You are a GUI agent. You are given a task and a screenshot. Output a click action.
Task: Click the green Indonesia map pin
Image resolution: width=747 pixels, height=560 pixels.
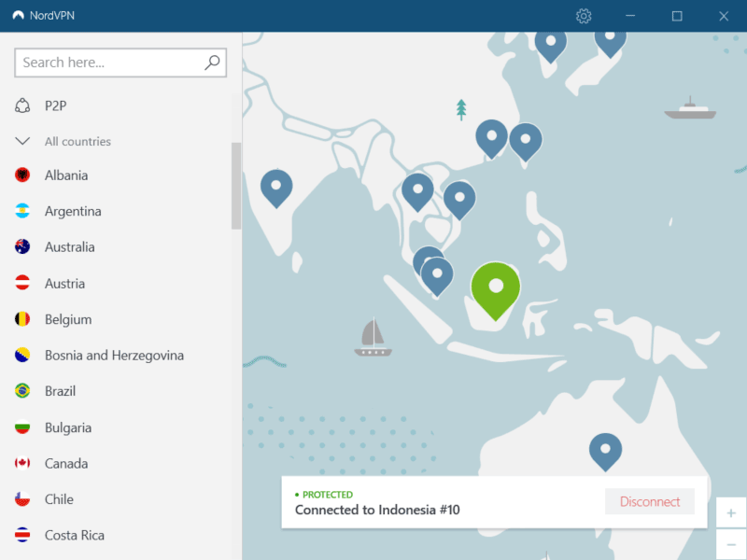[496, 290]
